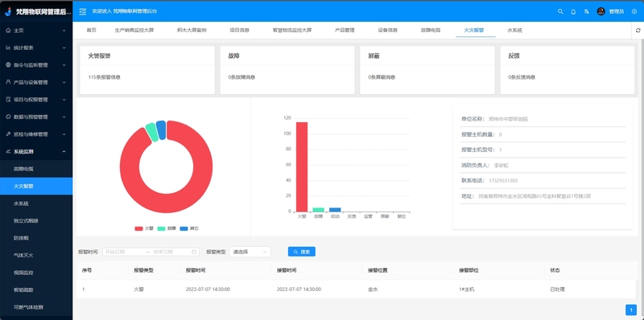Expand the 数据与预警管理 chevron
The width and height of the screenshot is (644, 320).
pyautogui.click(x=64, y=117)
